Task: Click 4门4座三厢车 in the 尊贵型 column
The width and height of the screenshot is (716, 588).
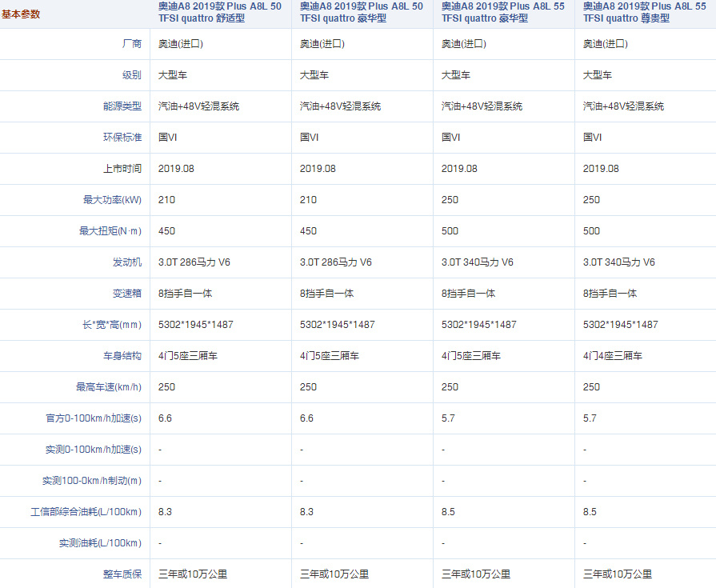Action: 612,356
